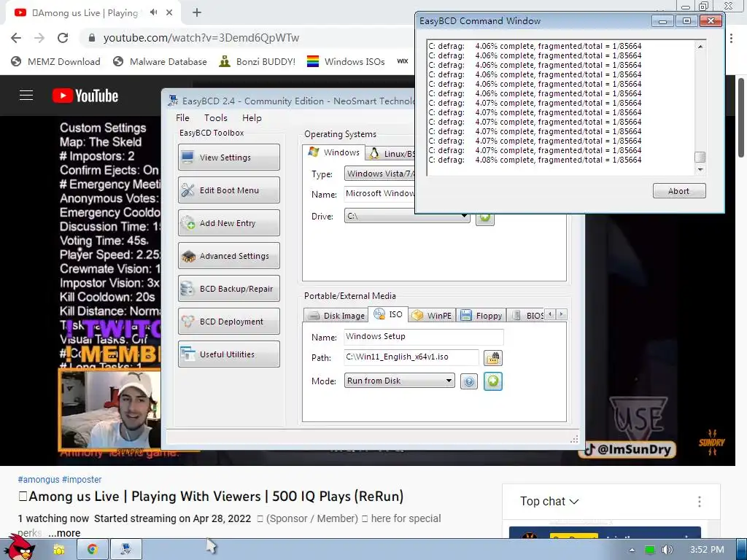Open the Windows ISOs bookmark
The image size is (747, 560).
[x=346, y=61]
